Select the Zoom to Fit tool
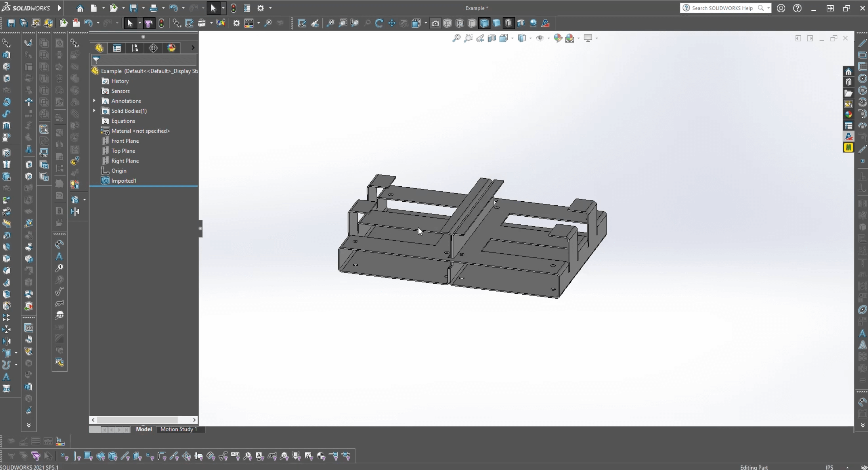Image resolution: width=868 pixels, height=470 pixels. (456, 38)
